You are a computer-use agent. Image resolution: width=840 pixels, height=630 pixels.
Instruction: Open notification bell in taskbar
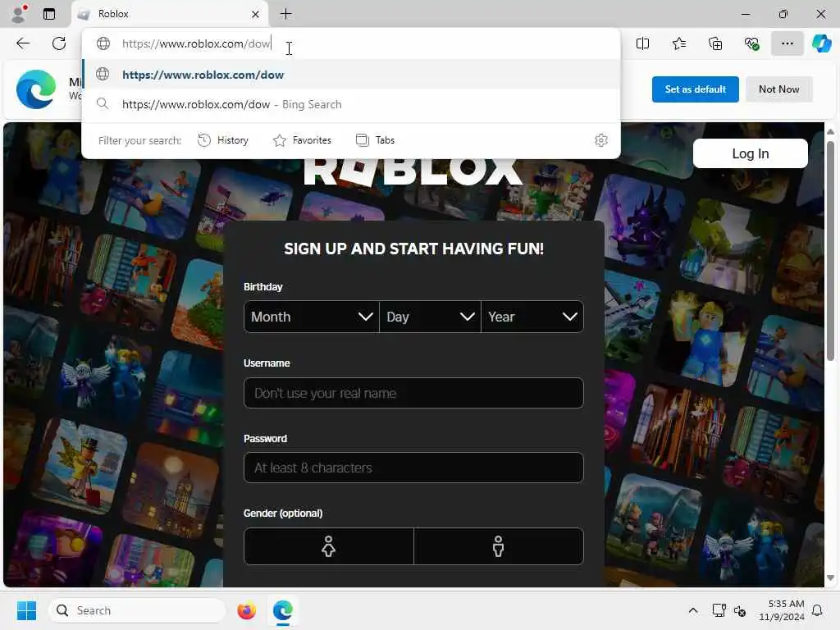[x=818, y=610]
